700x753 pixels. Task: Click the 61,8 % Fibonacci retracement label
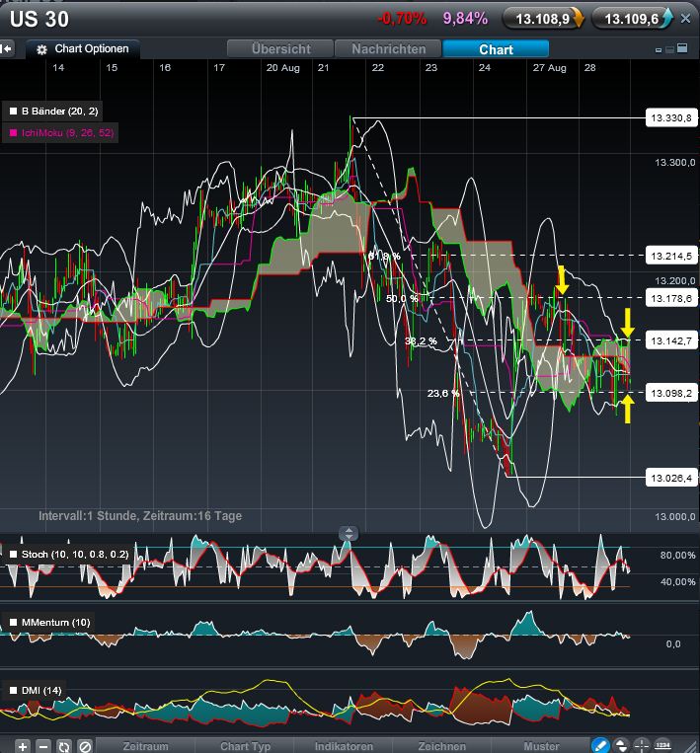384,256
